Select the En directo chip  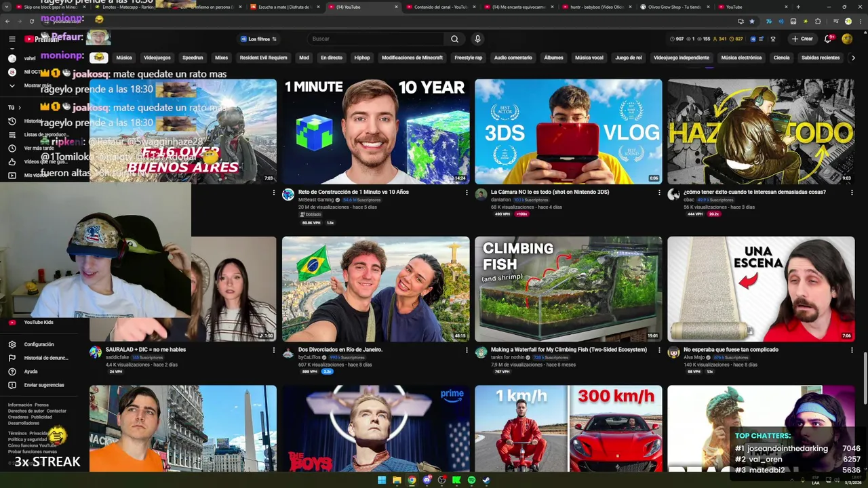click(x=332, y=58)
